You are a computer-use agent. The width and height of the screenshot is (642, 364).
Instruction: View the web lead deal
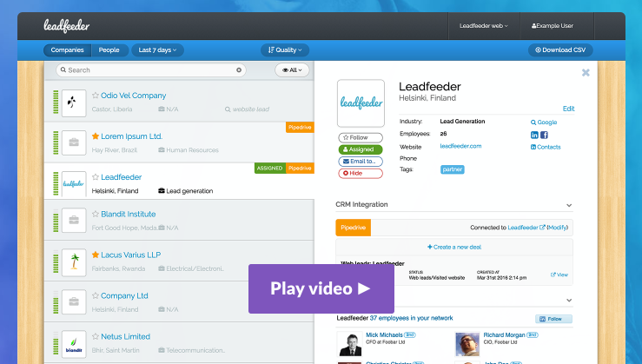(559, 275)
